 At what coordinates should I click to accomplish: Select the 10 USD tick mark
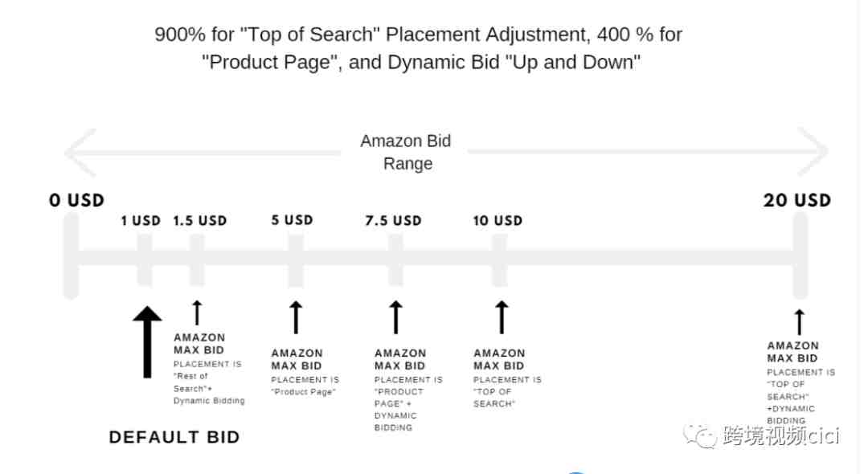pos(500,260)
